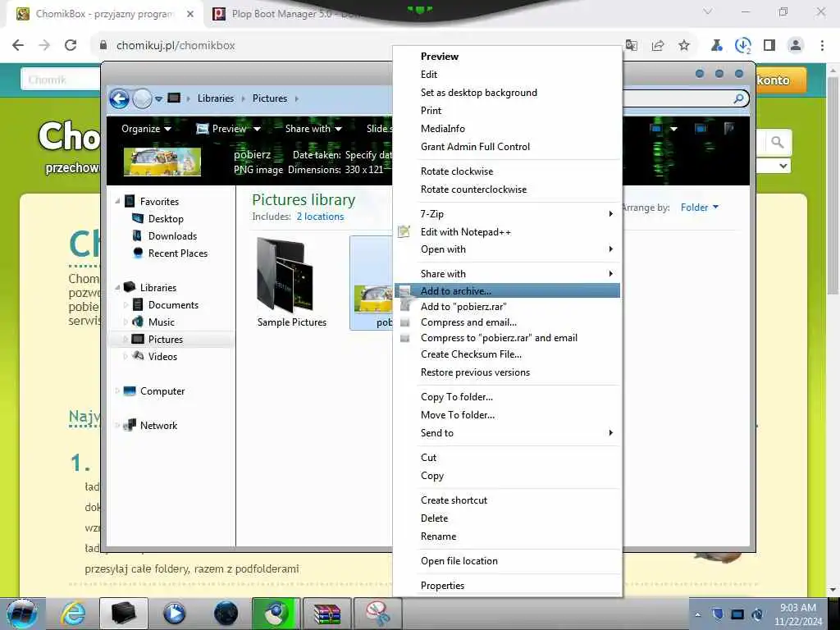Collapse the Favorites tree group
Screen dimensions: 840x630
point(117,202)
